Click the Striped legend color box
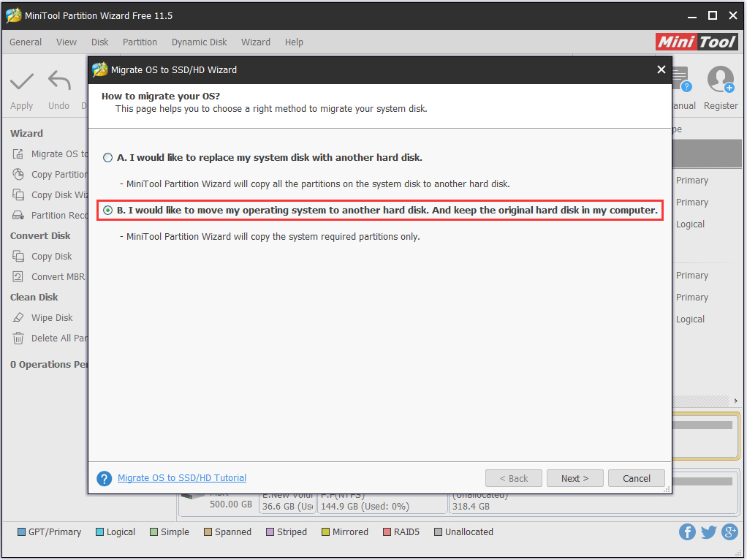 click(270, 532)
